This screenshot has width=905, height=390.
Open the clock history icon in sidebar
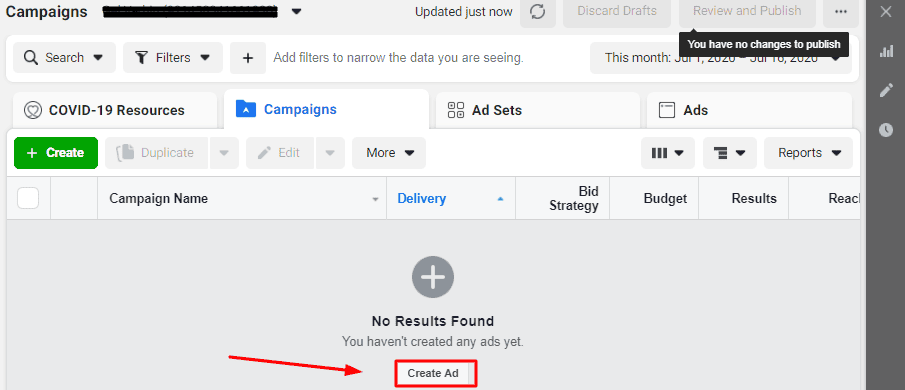click(886, 130)
